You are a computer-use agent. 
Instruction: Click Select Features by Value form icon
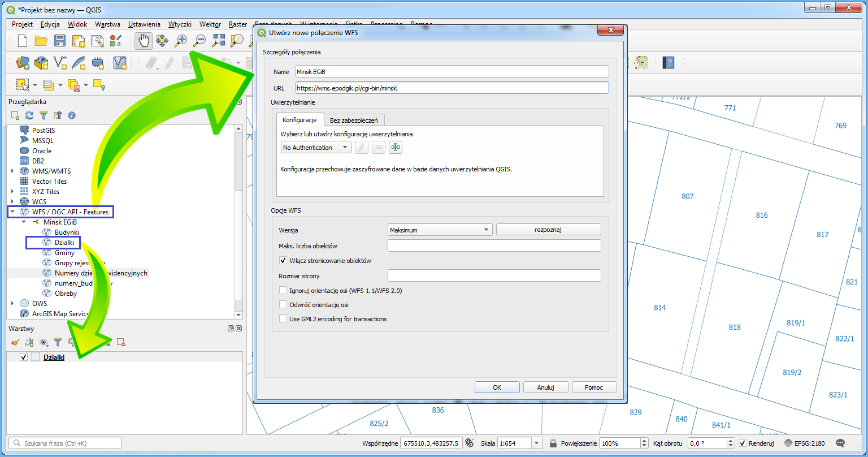tap(47, 85)
